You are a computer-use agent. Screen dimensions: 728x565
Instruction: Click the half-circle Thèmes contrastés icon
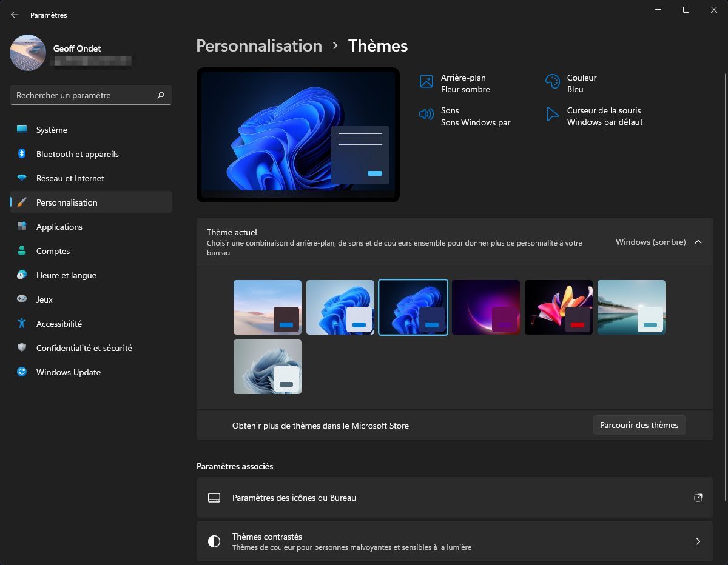coord(214,541)
